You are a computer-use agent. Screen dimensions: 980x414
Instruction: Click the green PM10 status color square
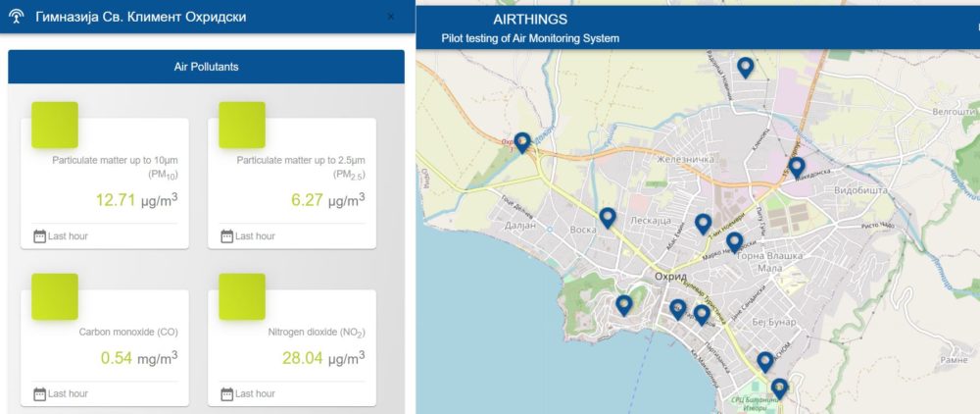click(55, 125)
